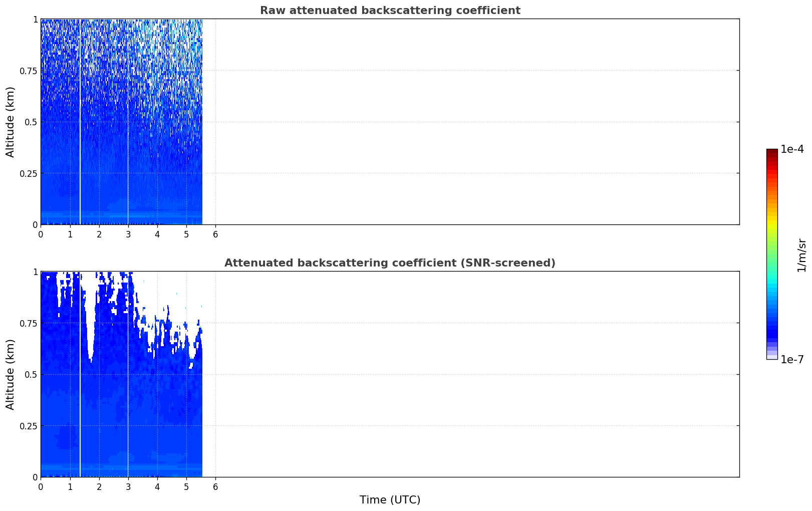Click the bottom plot's 'Altitude (km)' label

click(x=11, y=374)
